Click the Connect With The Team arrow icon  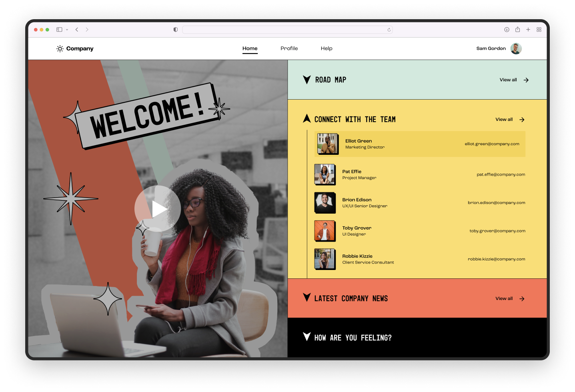click(522, 120)
